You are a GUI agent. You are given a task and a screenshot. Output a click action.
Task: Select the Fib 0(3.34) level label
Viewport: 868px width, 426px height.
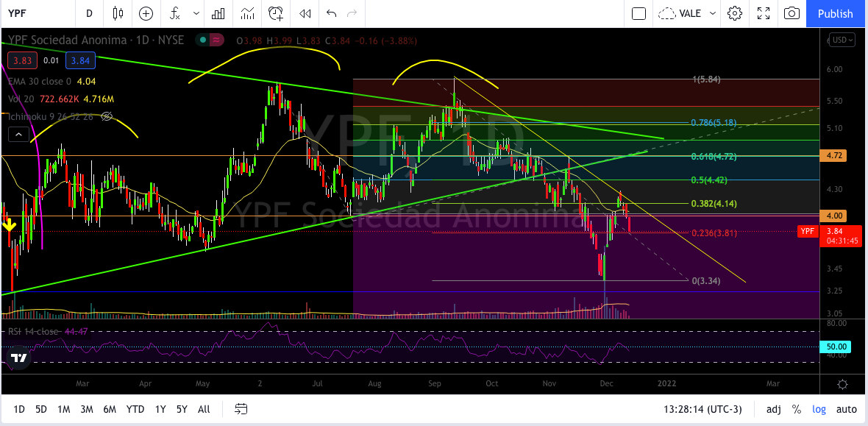(x=706, y=280)
